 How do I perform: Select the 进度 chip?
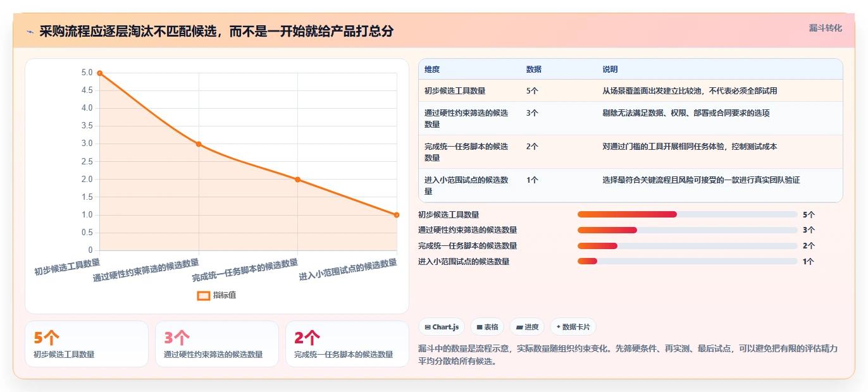pos(527,327)
